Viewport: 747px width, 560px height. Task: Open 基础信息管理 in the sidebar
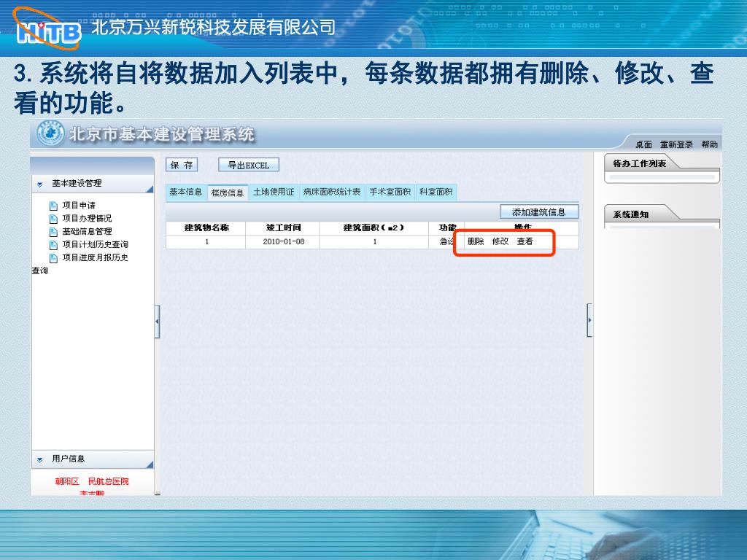[x=88, y=231]
